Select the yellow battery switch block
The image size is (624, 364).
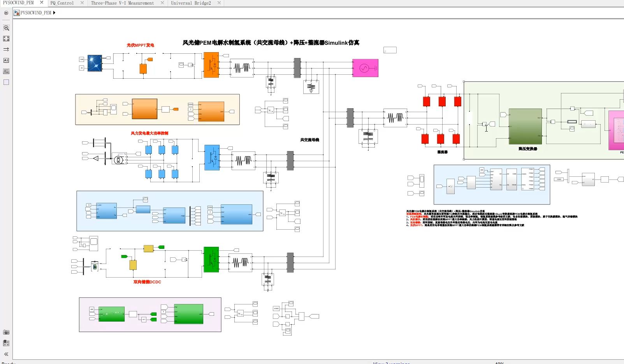click(133, 265)
